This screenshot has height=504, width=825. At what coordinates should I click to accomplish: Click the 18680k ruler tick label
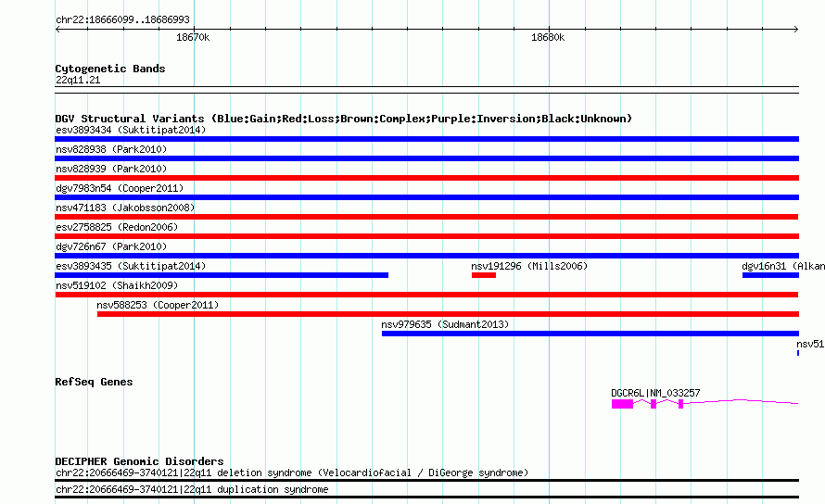[548, 37]
